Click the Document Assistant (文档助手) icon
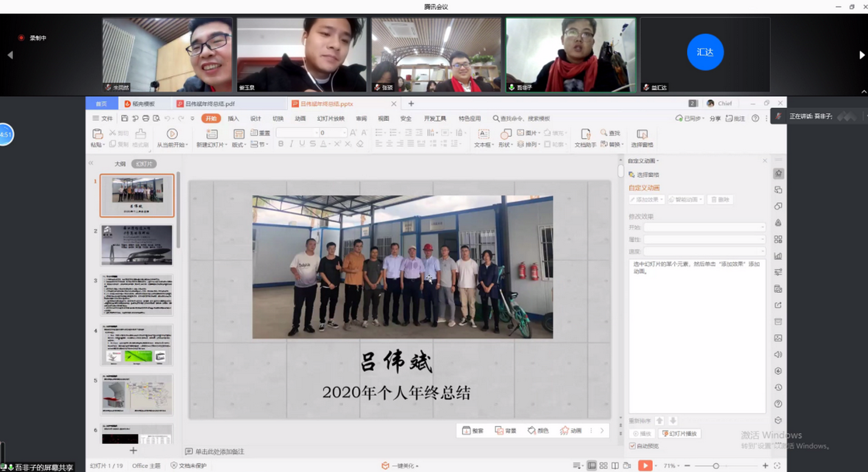The width and height of the screenshot is (868, 472). pos(585,134)
